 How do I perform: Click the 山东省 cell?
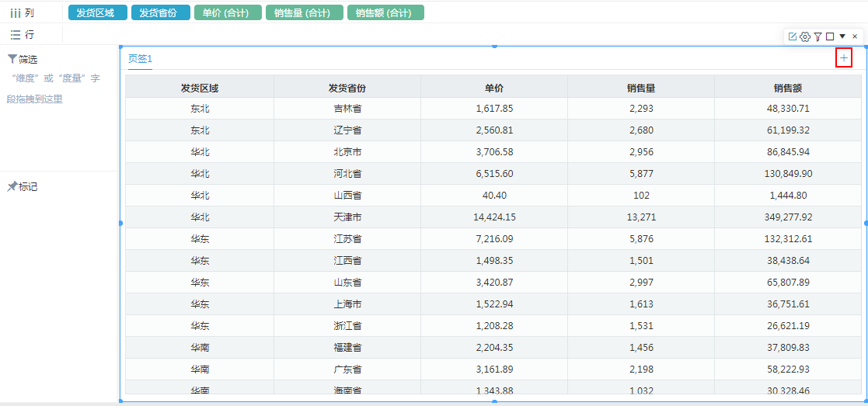[x=347, y=282]
